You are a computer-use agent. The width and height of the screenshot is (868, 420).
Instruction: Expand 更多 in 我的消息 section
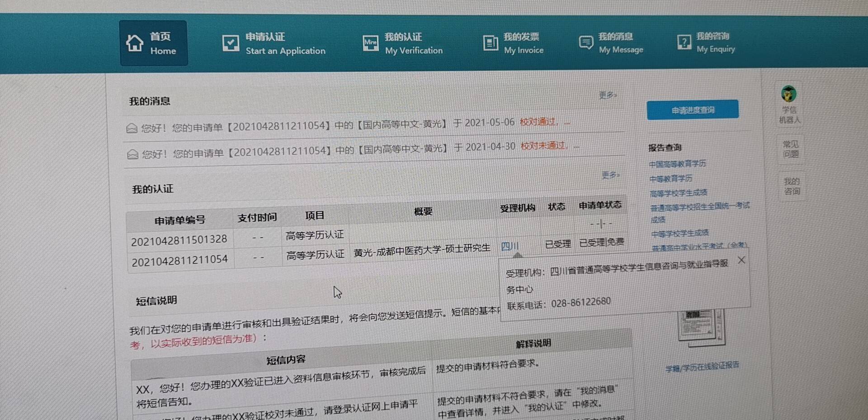tap(608, 95)
